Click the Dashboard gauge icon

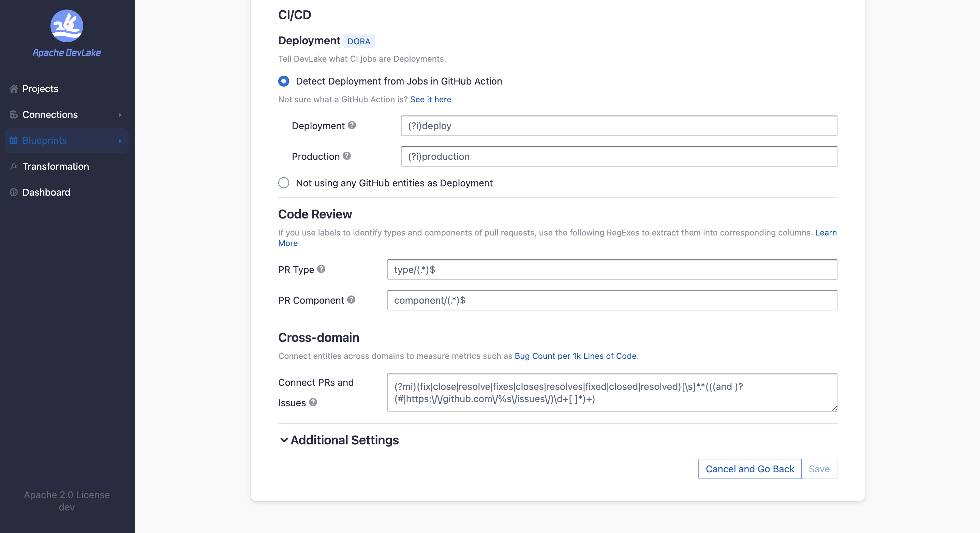(x=14, y=192)
